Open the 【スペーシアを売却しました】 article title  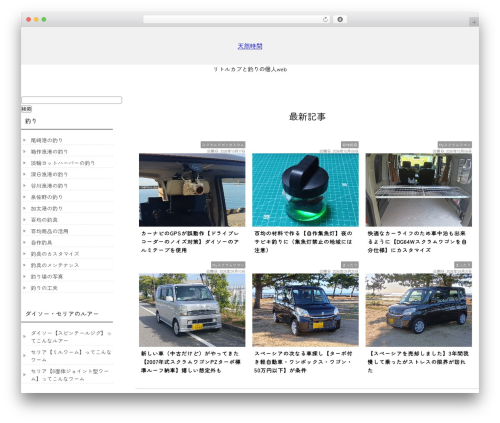click(418, 362)
